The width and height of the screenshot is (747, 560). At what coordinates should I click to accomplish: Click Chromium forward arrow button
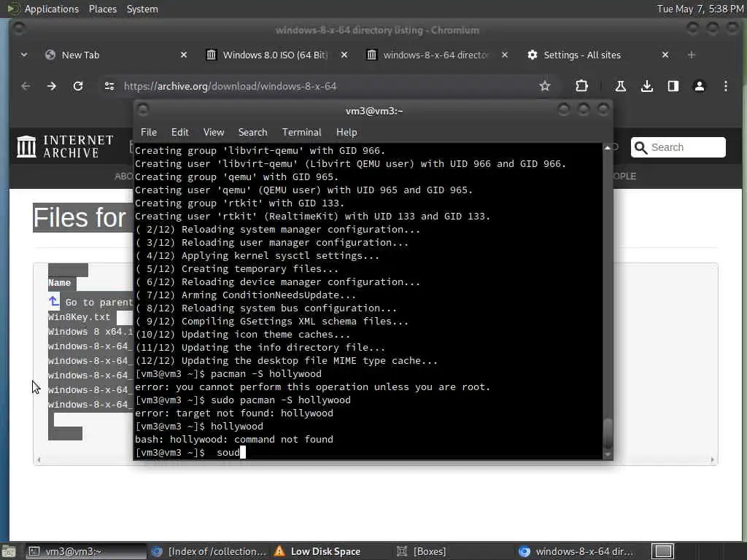click(x=52, y=86)
